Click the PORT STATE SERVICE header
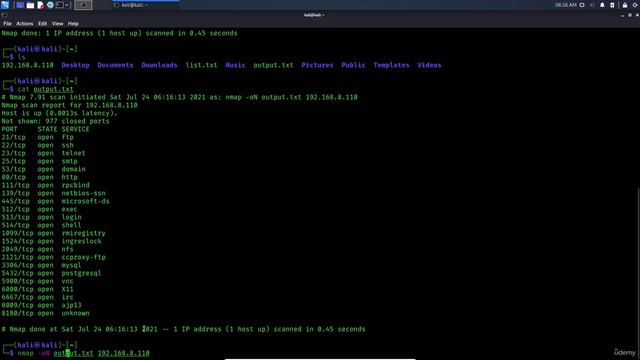This screenshot has width=640, height=360. pos(45,129)
